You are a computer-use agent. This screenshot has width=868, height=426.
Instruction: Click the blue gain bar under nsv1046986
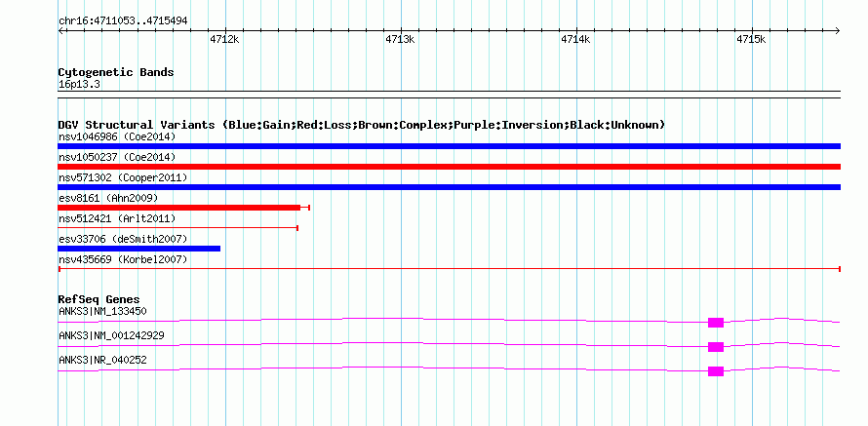click(449, 146)
